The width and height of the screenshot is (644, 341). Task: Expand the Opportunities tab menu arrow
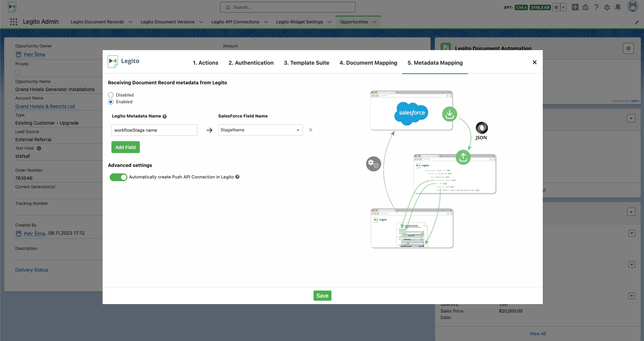374,22
